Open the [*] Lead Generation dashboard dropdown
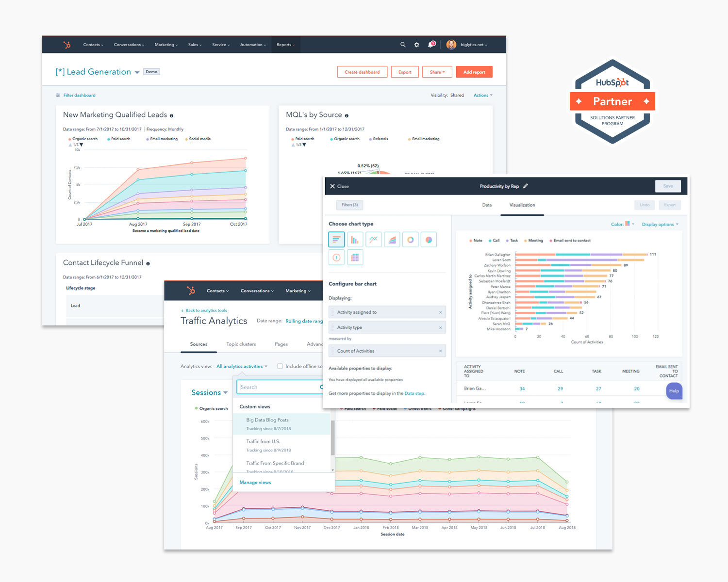The width and height of the screenshot is (728, 582). click(x=137, y=72)
